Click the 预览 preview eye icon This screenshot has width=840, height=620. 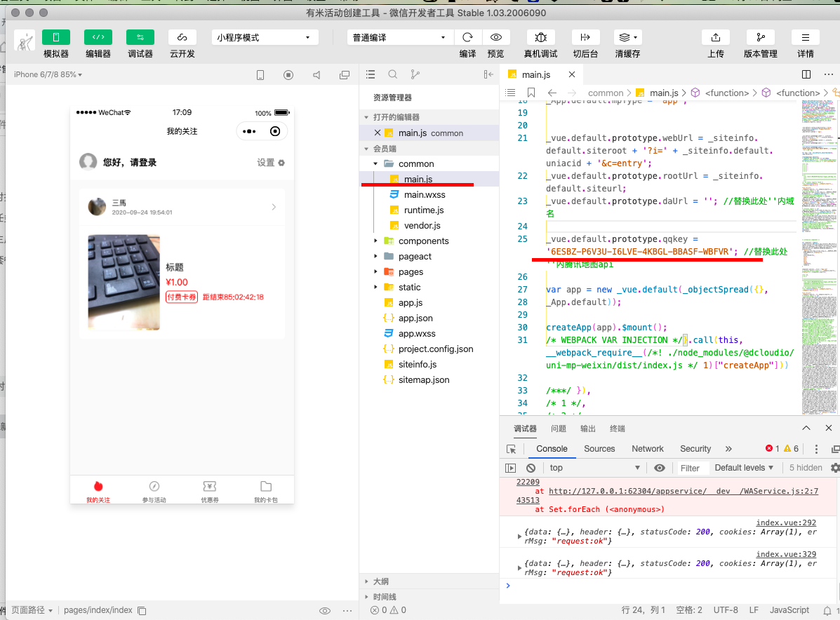(496, 37)
